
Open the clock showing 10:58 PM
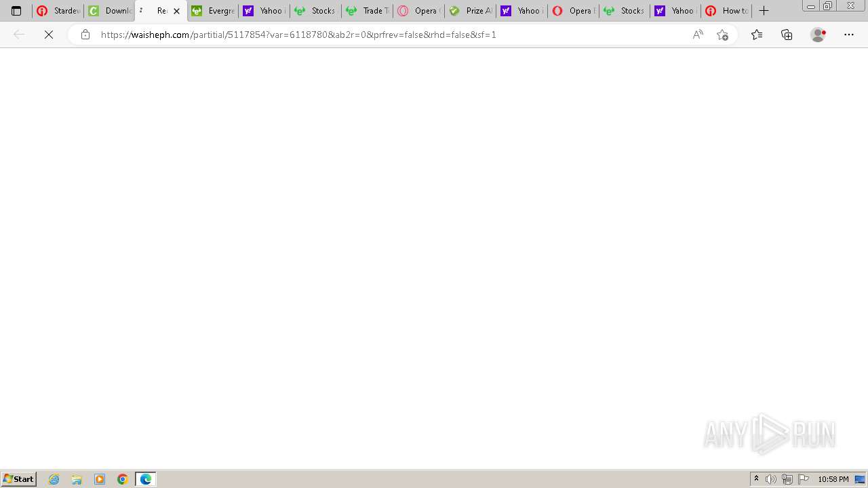click(x=833, y=479)
